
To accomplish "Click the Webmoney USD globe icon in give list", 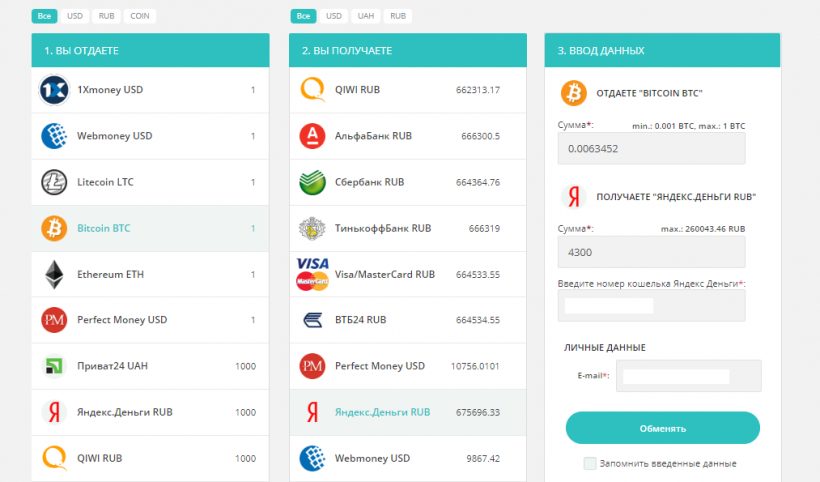I will pos(54,136).
